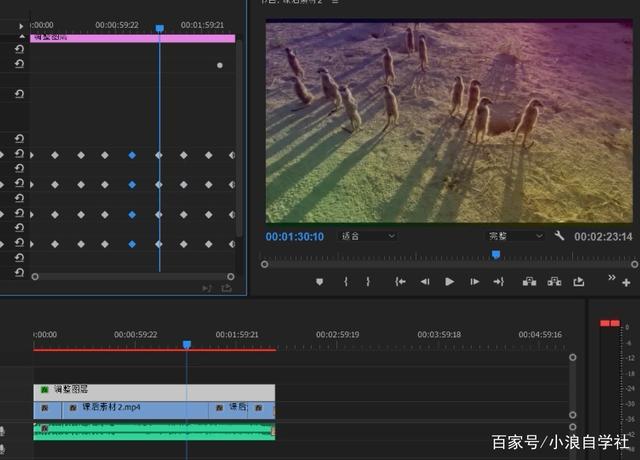Click the lone round keyframe dot near the top right of effect controls

(x=220, y=65)
